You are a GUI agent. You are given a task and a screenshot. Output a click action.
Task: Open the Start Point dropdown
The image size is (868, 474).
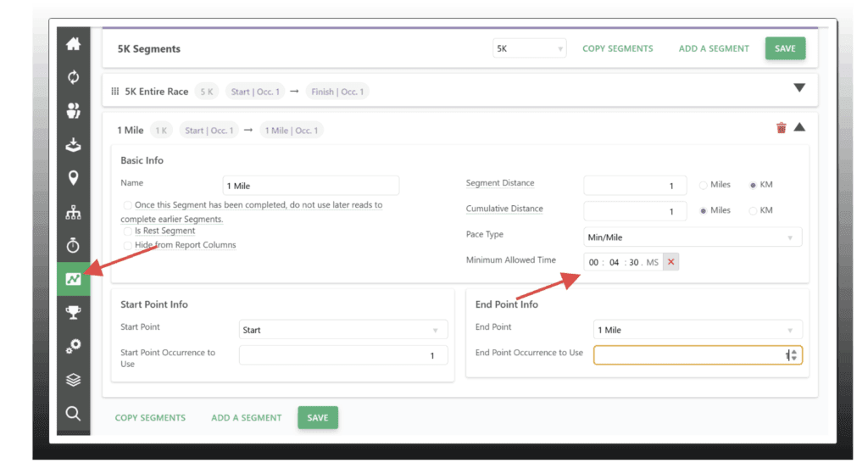343,330
